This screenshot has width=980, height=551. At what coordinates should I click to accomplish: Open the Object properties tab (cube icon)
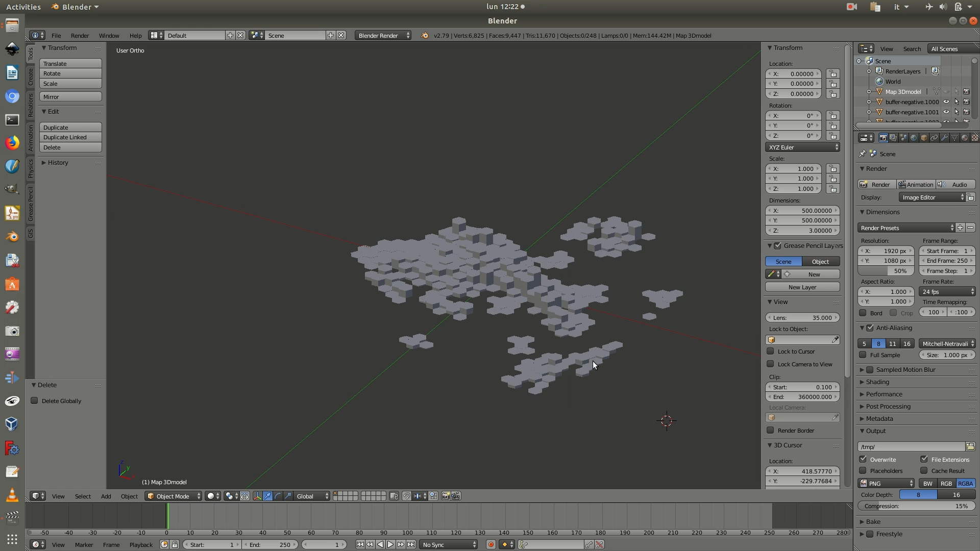924,138
